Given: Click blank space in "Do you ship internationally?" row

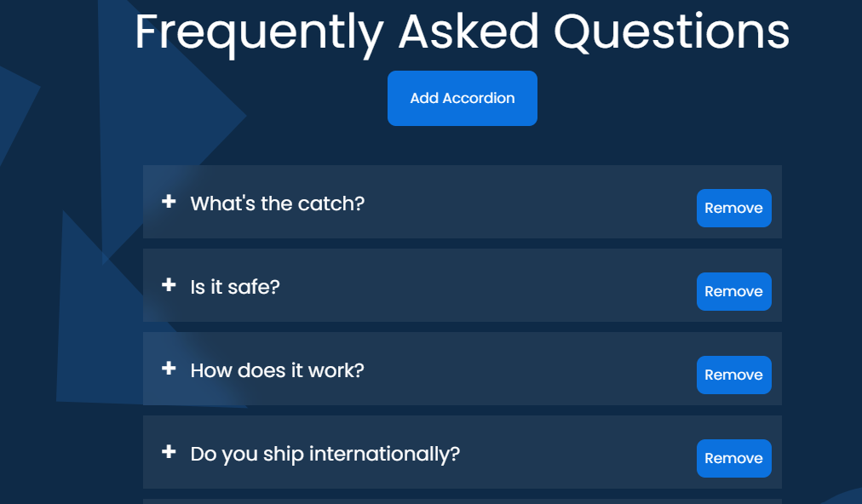Looking at the screenshot, I should [x=579, y=453].
